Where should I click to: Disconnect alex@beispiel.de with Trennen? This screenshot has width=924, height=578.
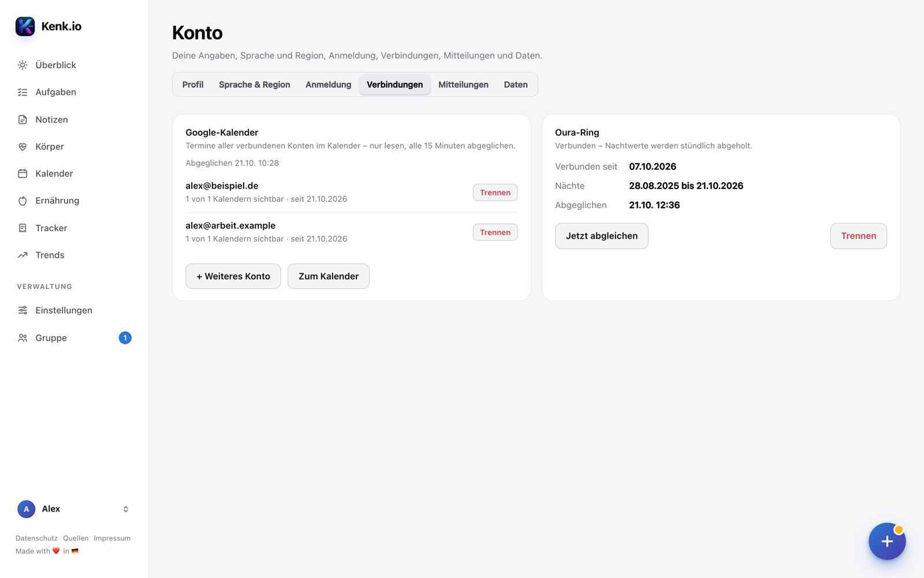coord(495,192)
